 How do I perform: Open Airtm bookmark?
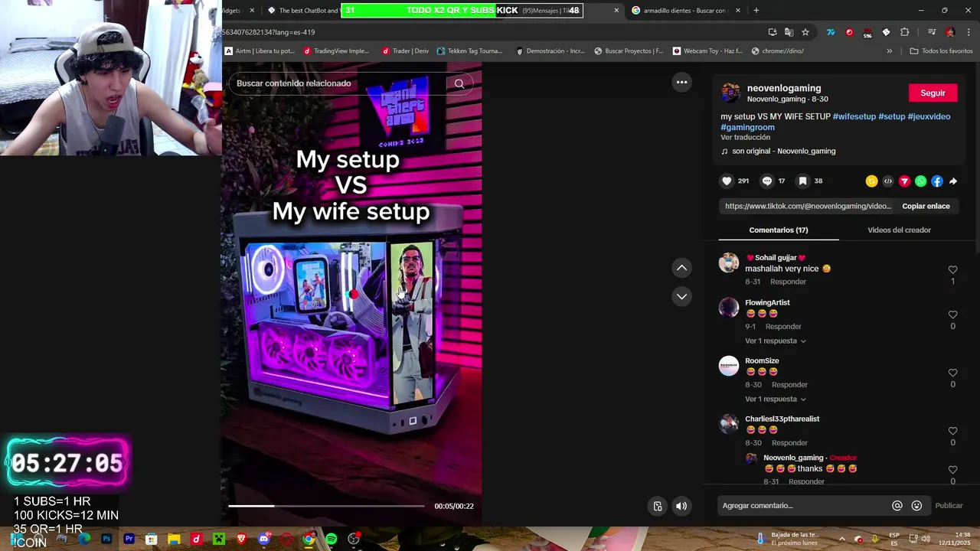[260, 51]
